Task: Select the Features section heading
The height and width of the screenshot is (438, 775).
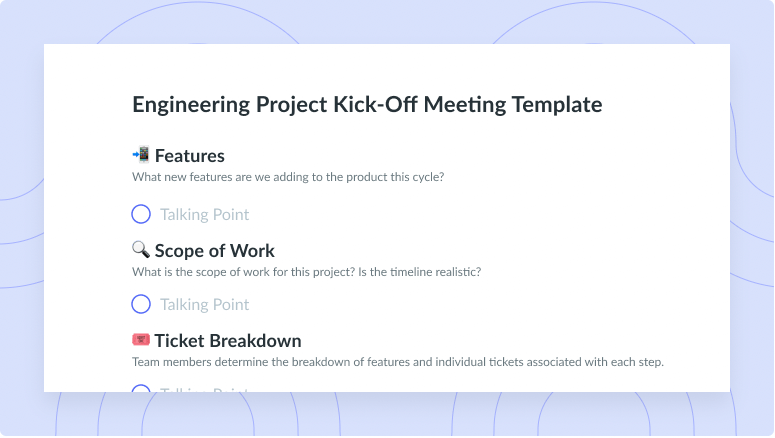Action: point(190,156)
